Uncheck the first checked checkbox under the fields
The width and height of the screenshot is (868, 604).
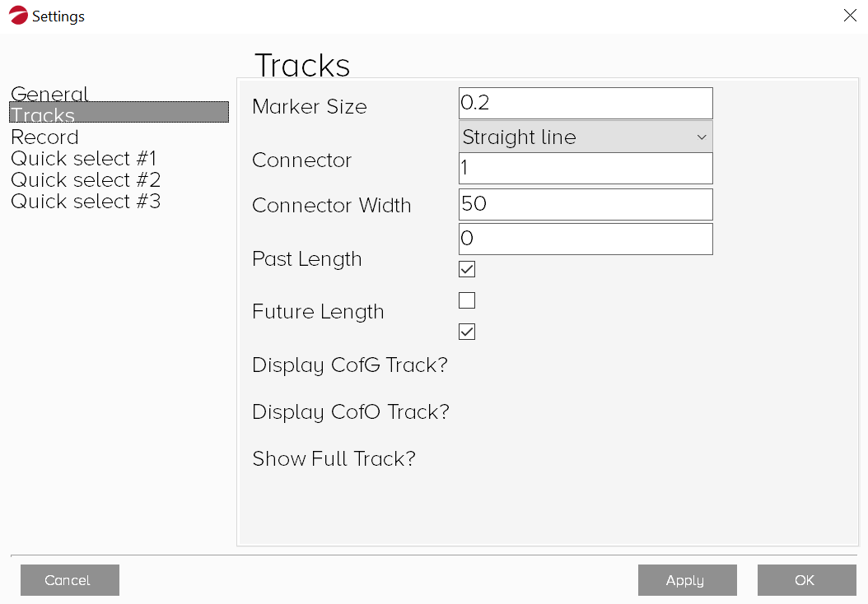(x=467, y=269)
